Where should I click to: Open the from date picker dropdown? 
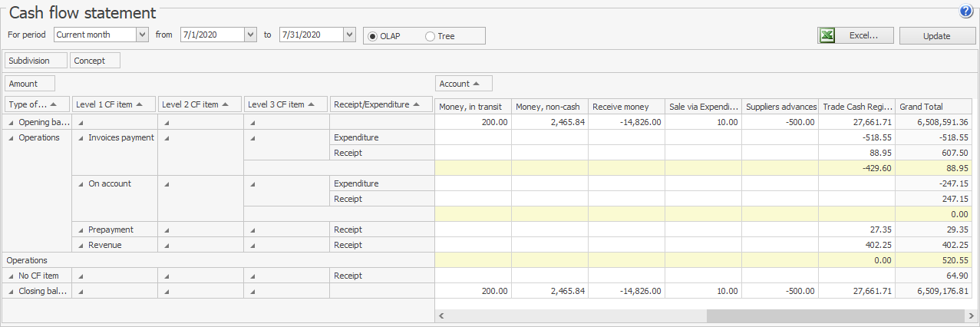(x=250, y=35)
